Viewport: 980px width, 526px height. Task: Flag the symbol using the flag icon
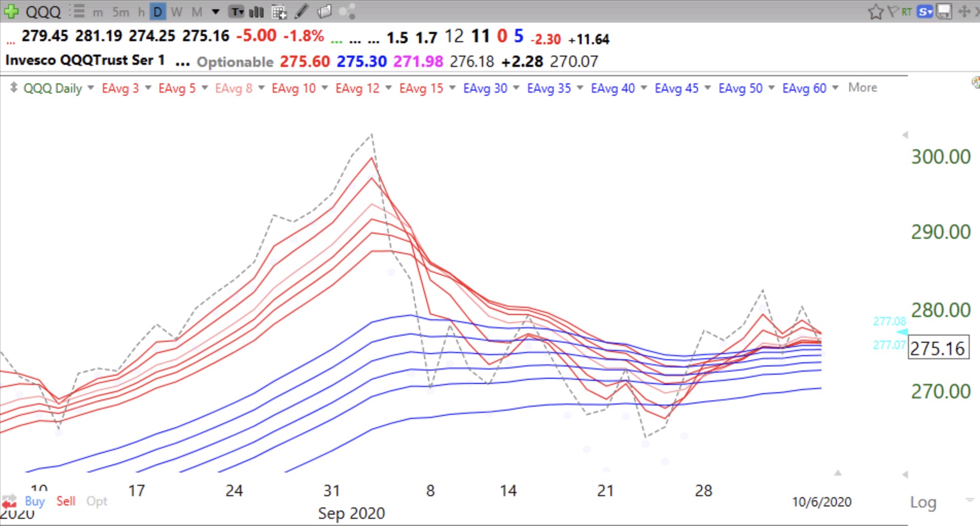(893, 11)
